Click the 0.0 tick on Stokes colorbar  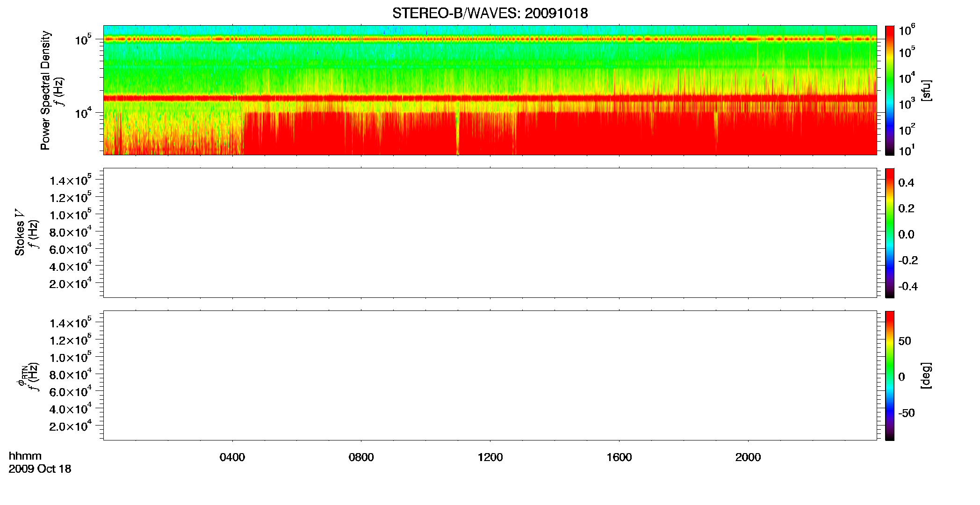coord(906,235)
